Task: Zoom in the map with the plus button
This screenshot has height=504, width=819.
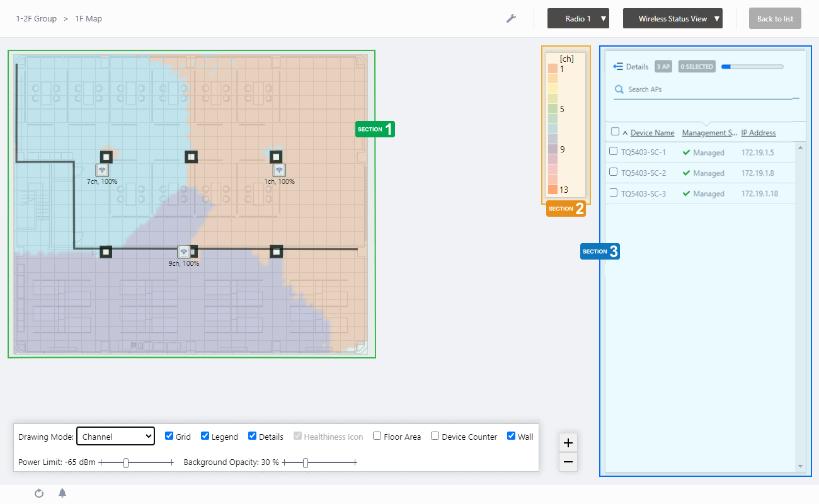Action: [568, 443]
